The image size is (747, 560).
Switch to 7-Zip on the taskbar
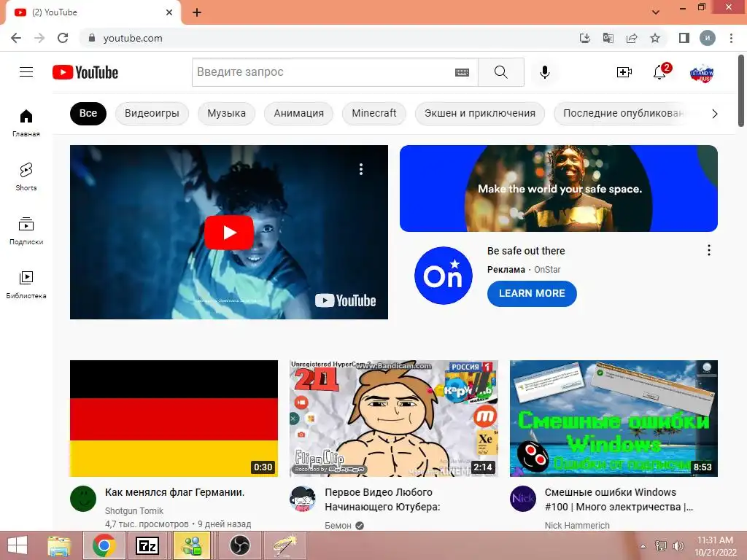click(x=147, y=545)
